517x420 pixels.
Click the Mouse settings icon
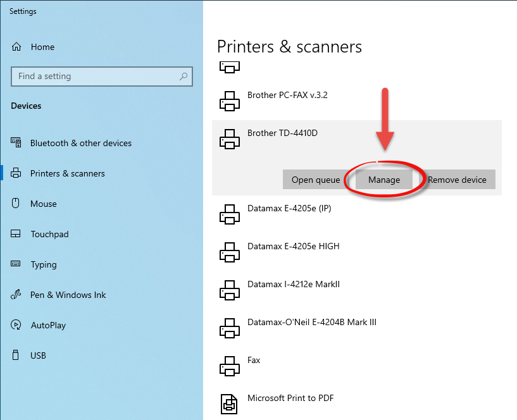point(17,204)
